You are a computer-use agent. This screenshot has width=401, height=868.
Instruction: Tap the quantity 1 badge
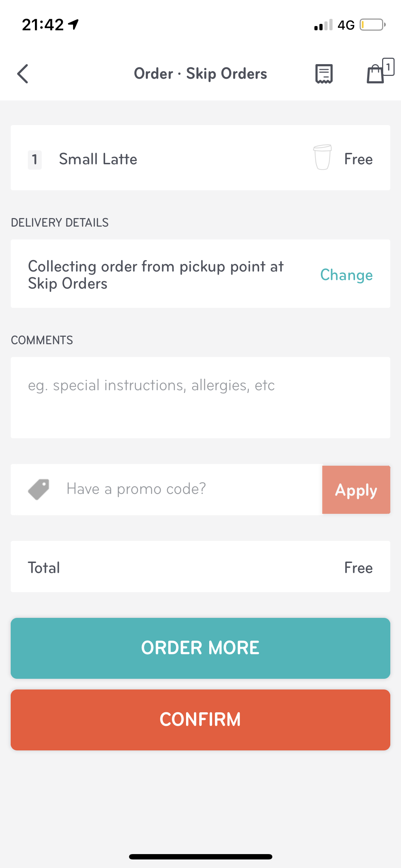35,160
